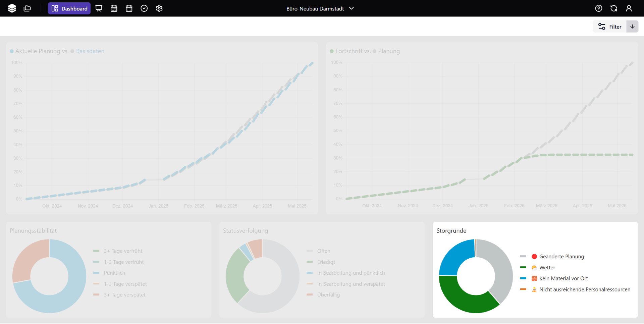The height and width of the screenshot is (324, 644).
Task: Toggle Nicht ausreichende Personalressourcen legend entry
Action: point(584,289)
